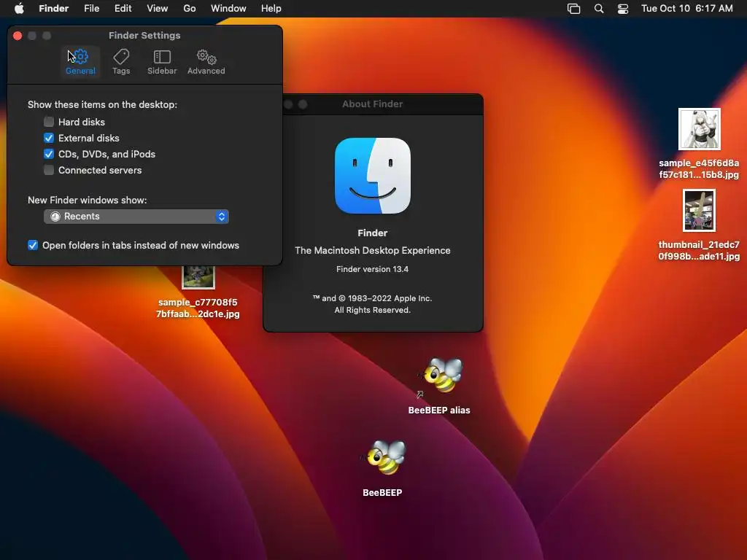The height and width of the screenshot is (560, 747).
Task: Click the Finder version 13.4 text
Action: pos(373,269)
